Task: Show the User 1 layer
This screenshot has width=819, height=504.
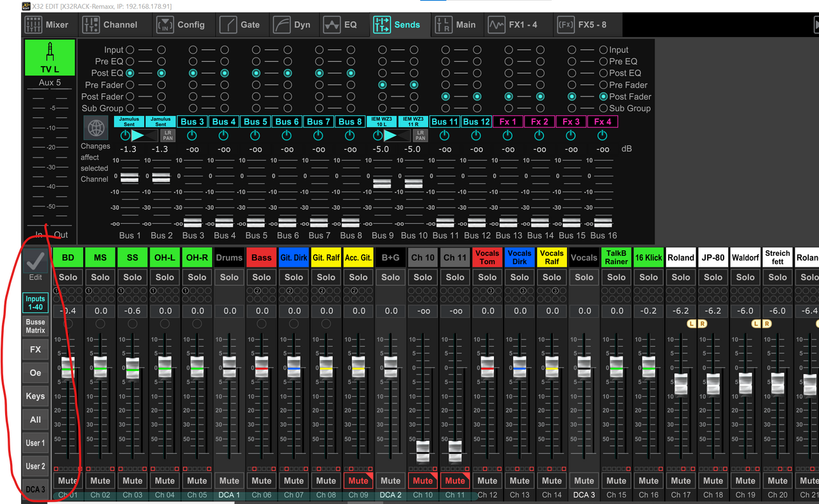Action: click(36, 443)
